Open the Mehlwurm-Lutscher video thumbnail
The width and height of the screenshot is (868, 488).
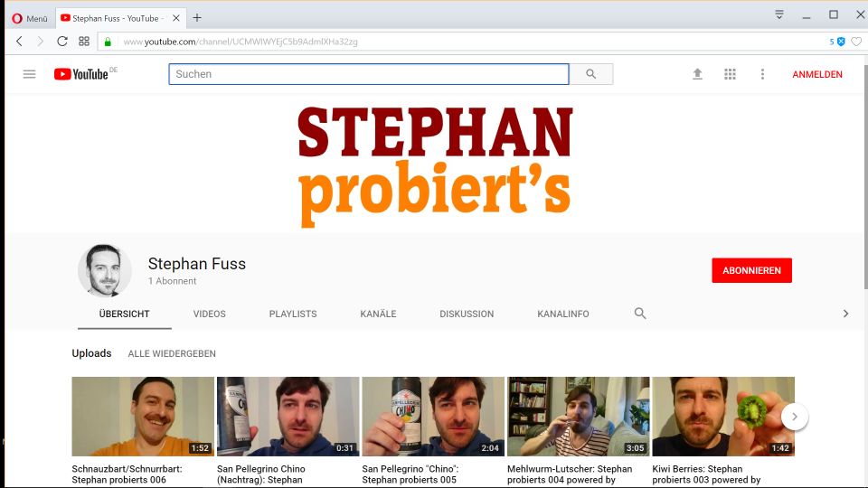[x=578, y=417]
